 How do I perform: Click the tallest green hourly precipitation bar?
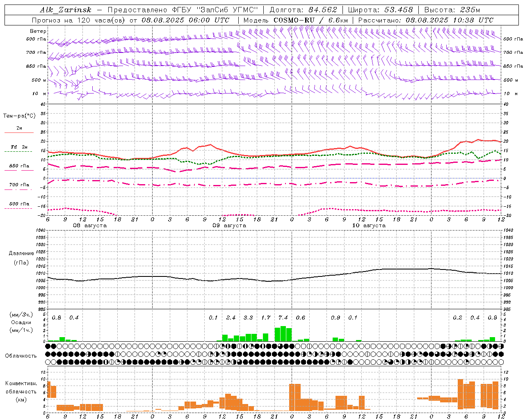pos(283,334)
